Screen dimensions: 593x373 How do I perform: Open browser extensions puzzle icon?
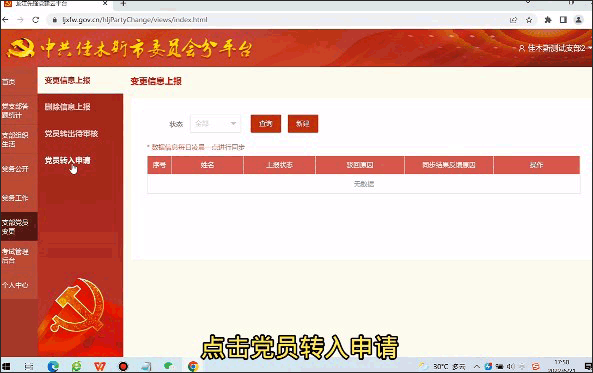548,20
